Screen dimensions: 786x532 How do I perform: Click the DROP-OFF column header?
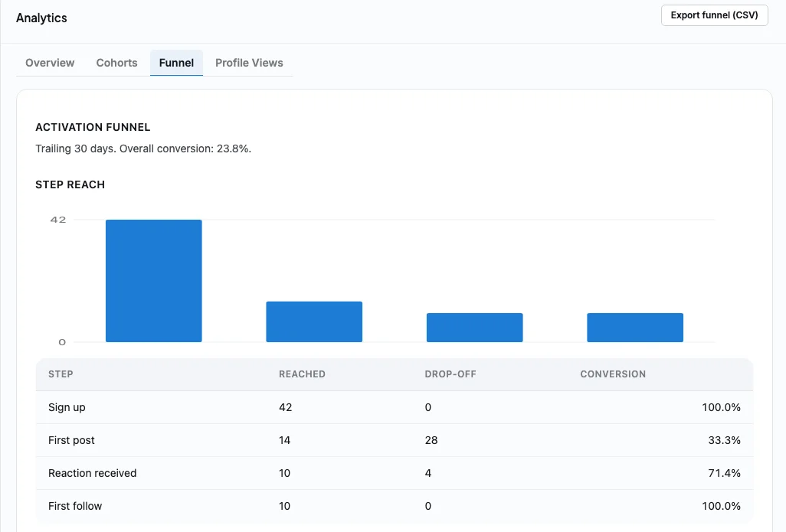click(x=450, y=374)
